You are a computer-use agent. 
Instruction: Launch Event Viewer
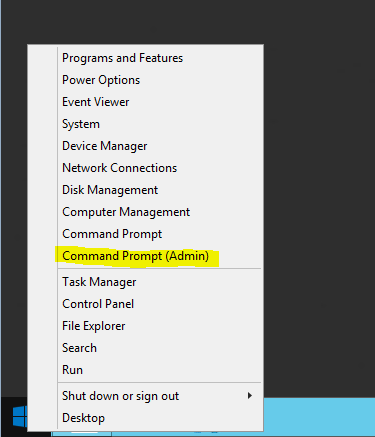[x=95, y=102]
